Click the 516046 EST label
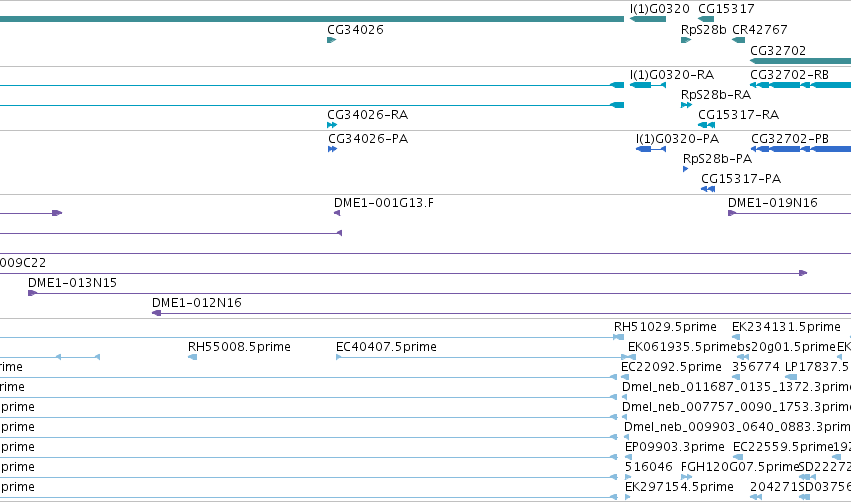 point(649,468)
